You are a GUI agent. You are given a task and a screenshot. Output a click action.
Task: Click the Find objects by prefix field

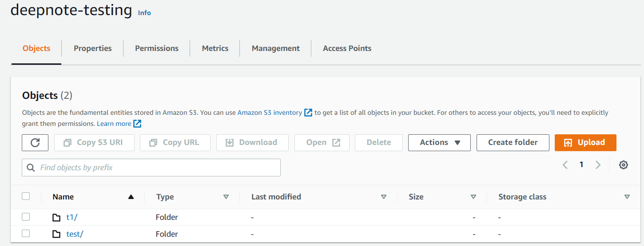(151, 168)
